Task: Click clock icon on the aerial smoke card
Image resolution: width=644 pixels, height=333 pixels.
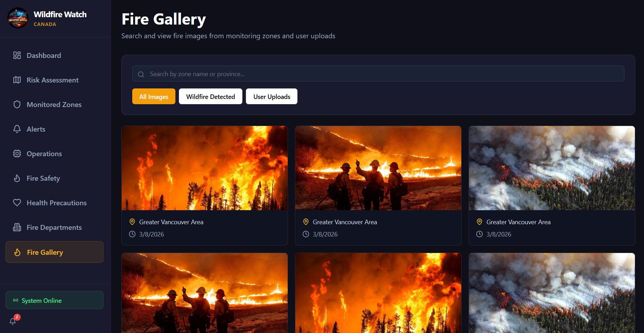Action: coord(479,234)
